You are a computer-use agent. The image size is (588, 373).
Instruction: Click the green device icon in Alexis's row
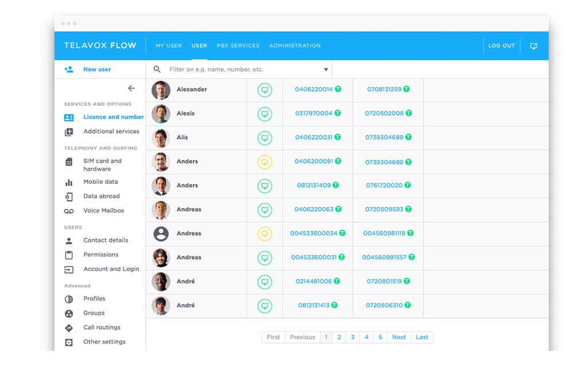pyautogui.click(x=265, y=114)
